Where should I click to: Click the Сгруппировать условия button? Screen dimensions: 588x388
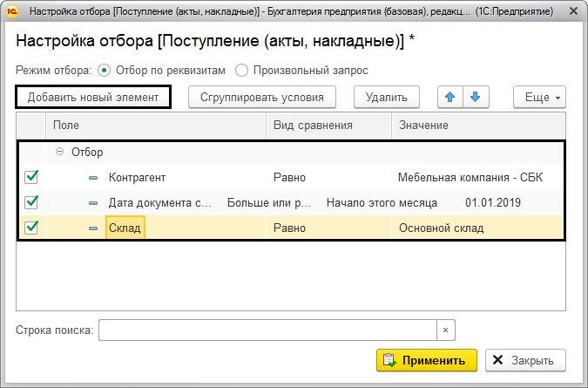coord(261,97)
